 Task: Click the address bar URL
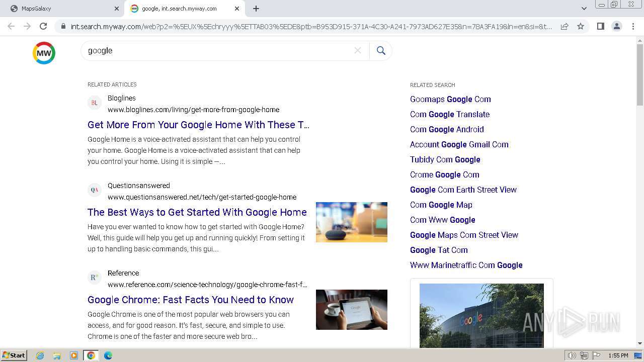pos(311,26)
